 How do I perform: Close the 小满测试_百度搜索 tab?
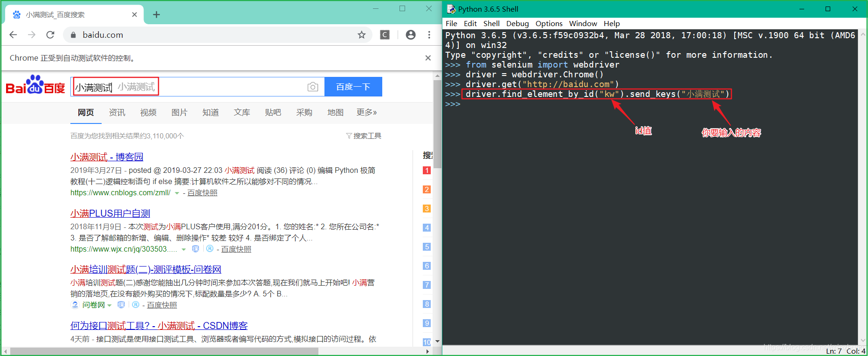[x=134, y=14]
